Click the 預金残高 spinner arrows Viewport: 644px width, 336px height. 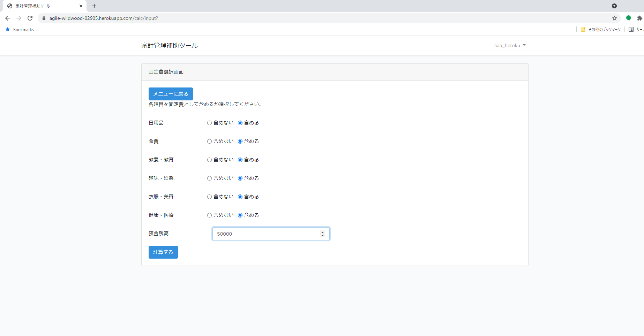click(322, 234)
